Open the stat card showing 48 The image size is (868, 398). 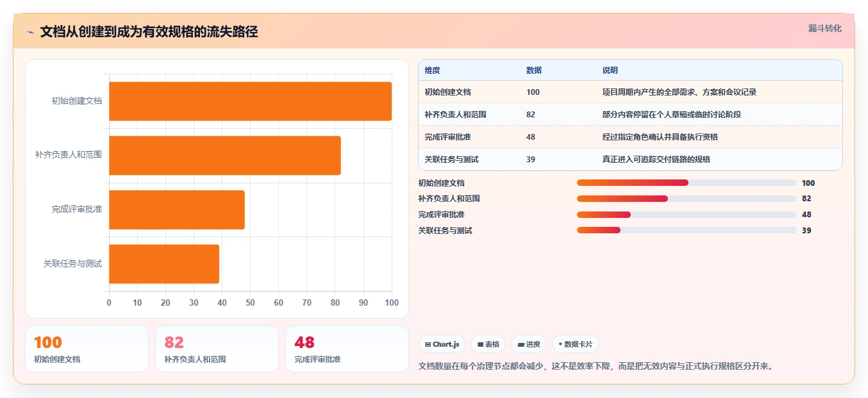347,349
